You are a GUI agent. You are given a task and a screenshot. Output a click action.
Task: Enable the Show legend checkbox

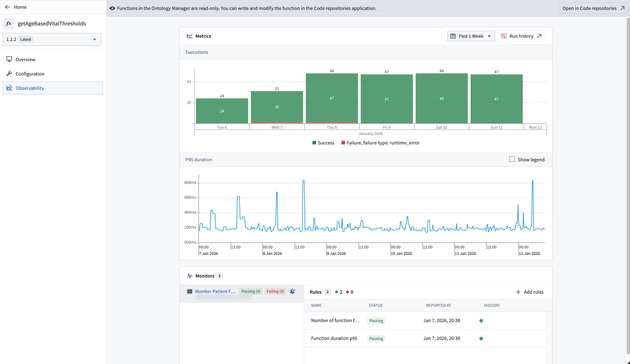pyautogui.click(x=512, y=159)
